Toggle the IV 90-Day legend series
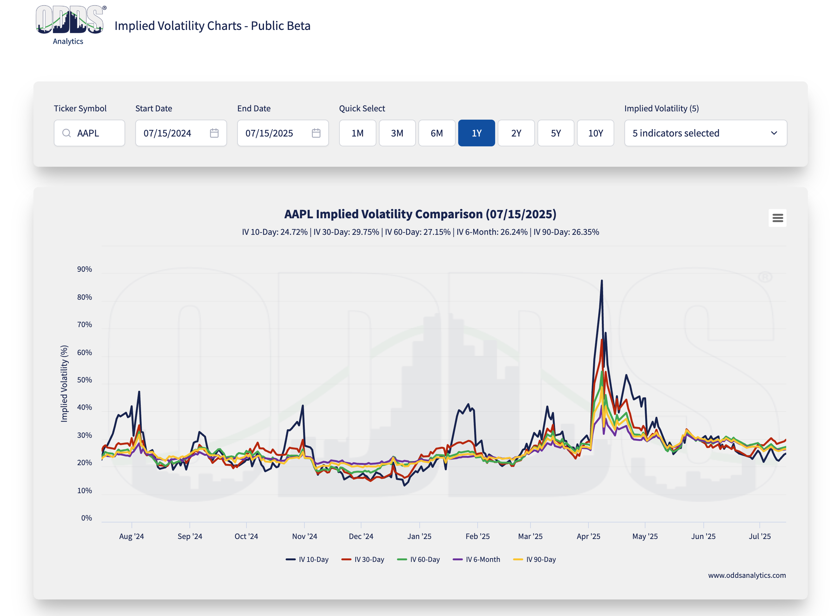This screenshot has height=616, width=840. [x=534, y=559]
